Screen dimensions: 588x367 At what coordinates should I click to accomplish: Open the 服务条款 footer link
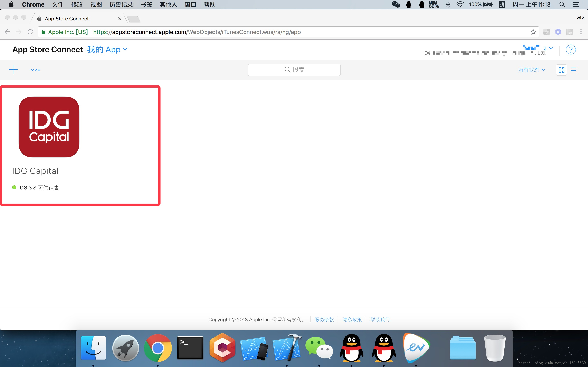[324, 319]
